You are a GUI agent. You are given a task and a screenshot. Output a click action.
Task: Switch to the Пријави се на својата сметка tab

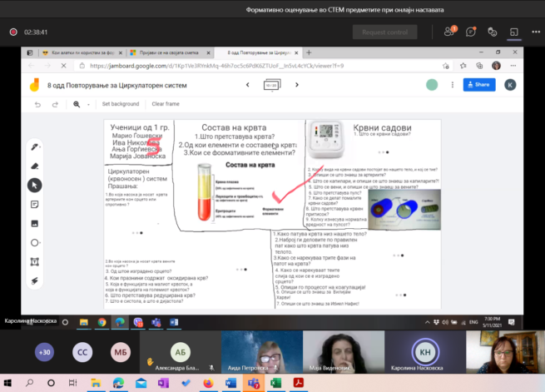click(x=169, y=52)
